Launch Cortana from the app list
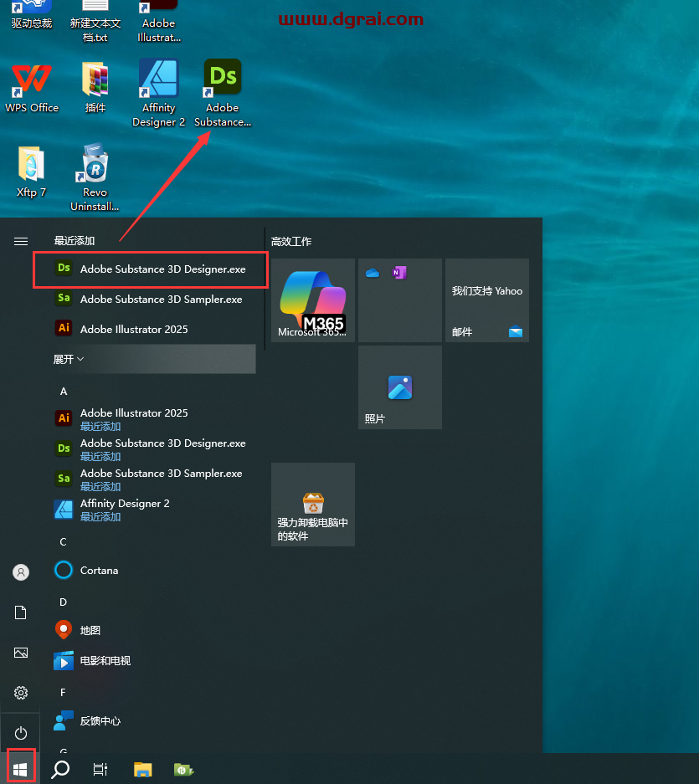Viewport: 699px width, 784px height. click(x=153, y=570)
